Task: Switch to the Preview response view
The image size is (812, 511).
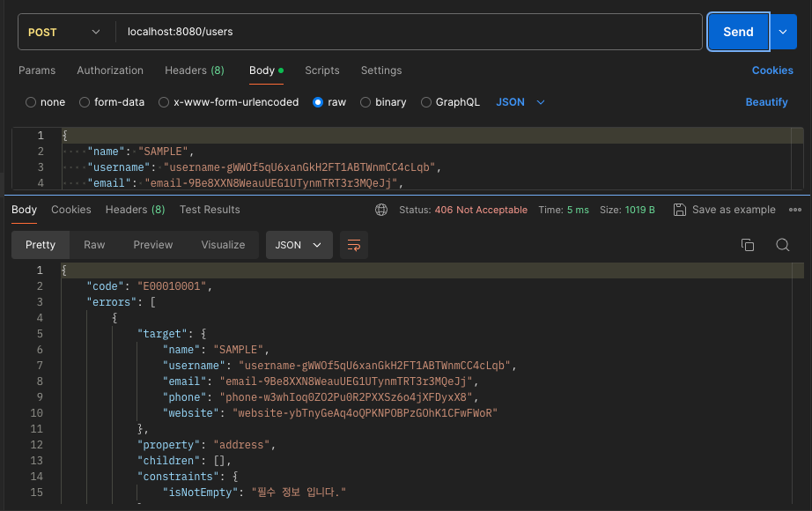Action: pyautogui.click(x=152, y=245)
